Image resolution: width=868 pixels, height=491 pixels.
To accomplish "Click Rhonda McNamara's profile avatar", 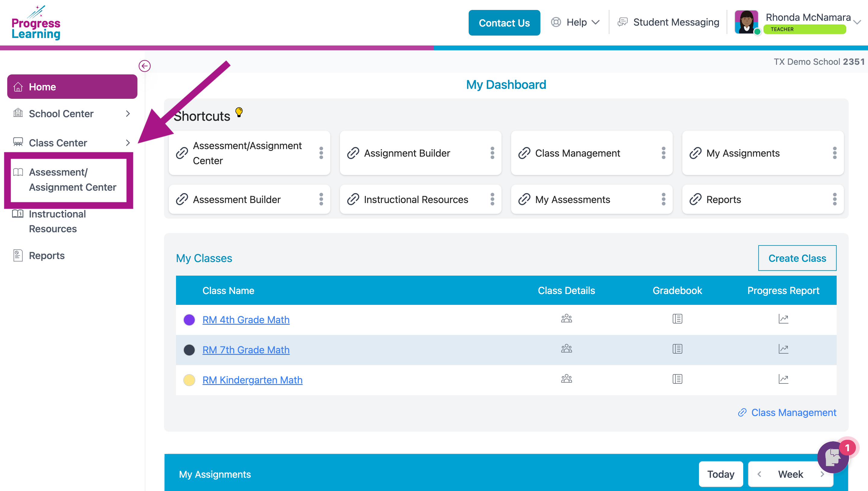I will tap(746, 22).
